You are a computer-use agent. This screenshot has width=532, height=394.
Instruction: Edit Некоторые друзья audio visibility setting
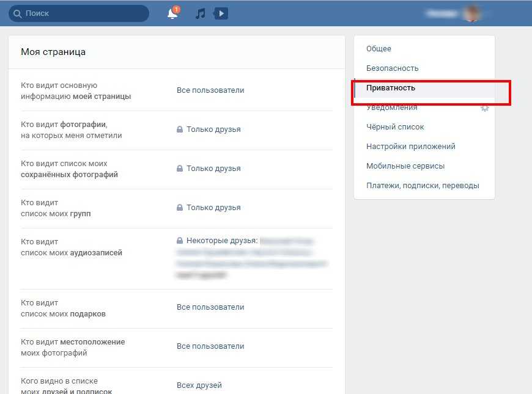(x=221, y=241)
